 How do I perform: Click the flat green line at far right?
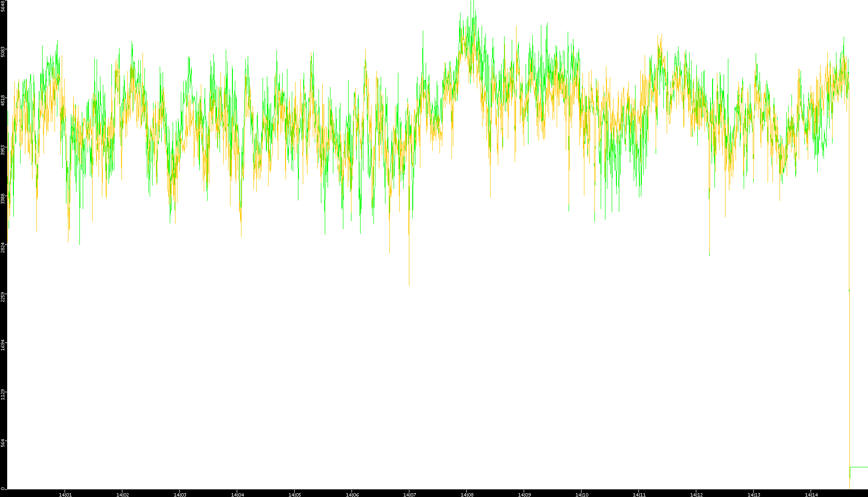pos(859,467)
